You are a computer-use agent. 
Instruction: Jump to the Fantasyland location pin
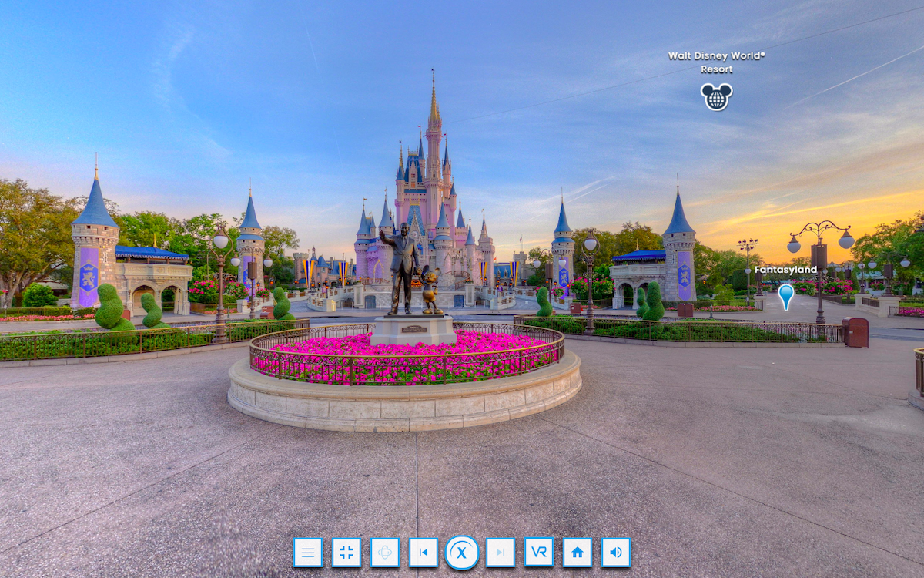(785, 297)
